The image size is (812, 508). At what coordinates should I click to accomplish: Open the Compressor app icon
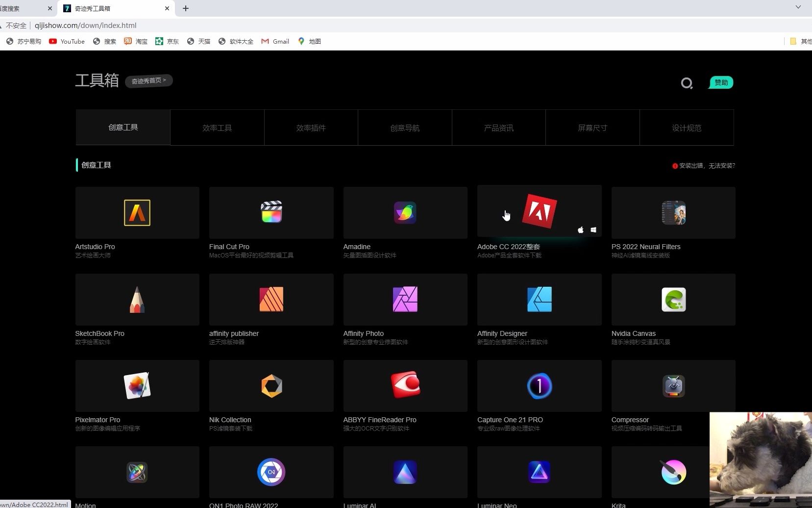click(x=673, y=386)
